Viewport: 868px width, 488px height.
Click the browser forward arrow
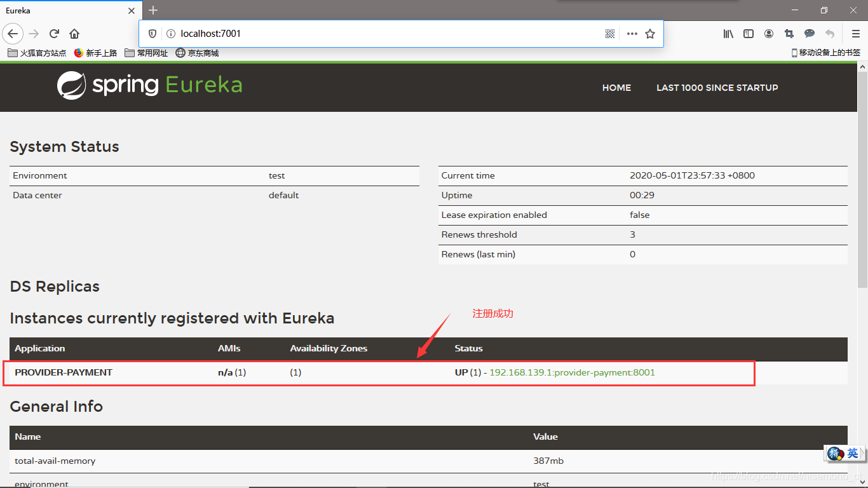[34, 34]
